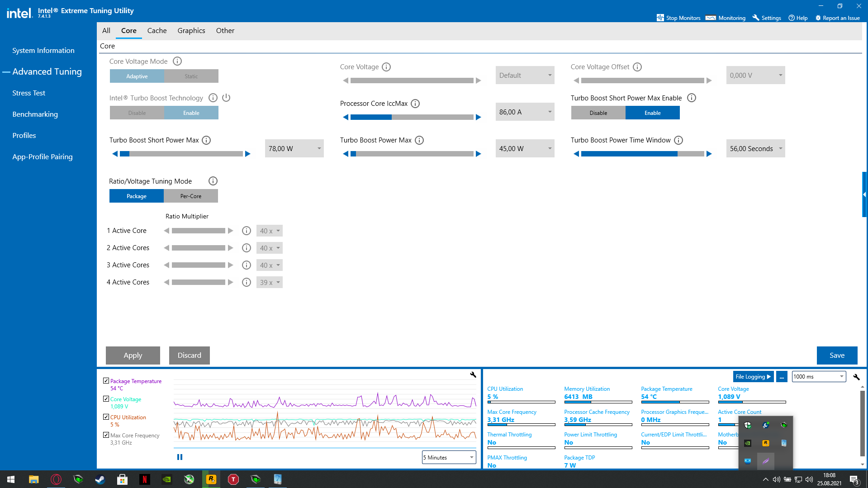Viewport: 868px width, 488px height.
Task: Disable Intel Turbo Boost Technology
Action: tap(137, 113)
